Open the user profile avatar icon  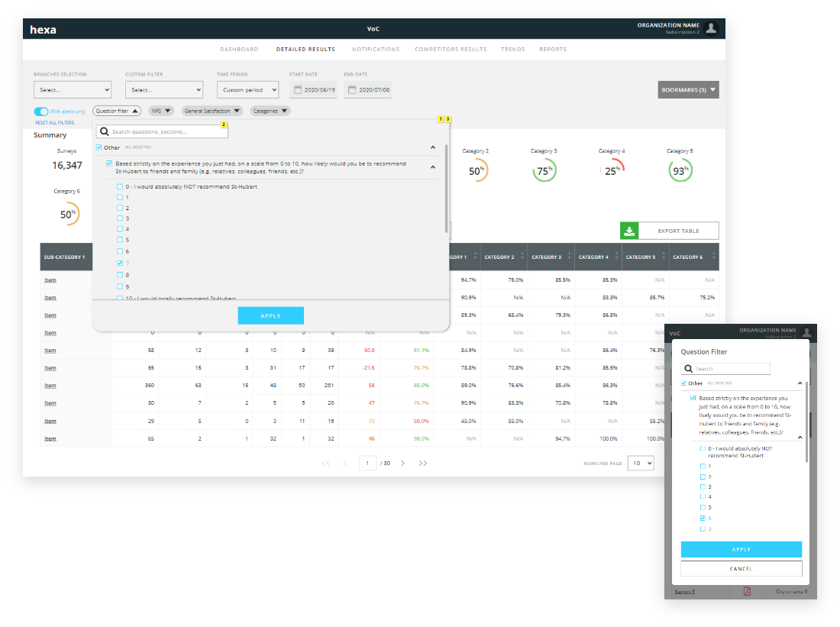711,28
